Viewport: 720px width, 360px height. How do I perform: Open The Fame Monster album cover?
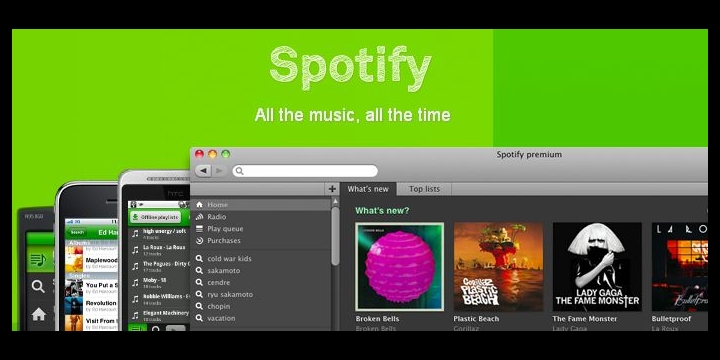(x=597, y=267)
